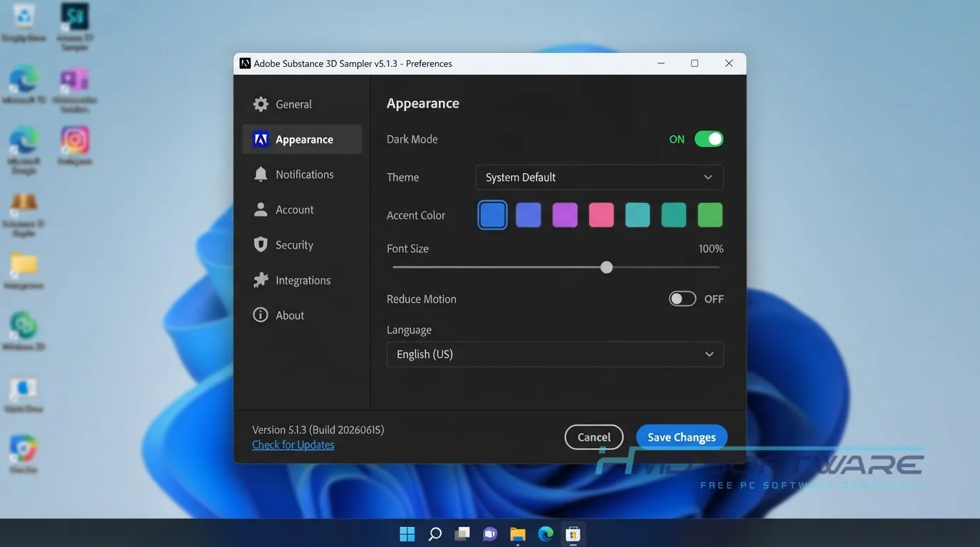Expand the Language dropdown showing English (US)
Viewport: 980px width, 547px height.
tap(555, 354)
